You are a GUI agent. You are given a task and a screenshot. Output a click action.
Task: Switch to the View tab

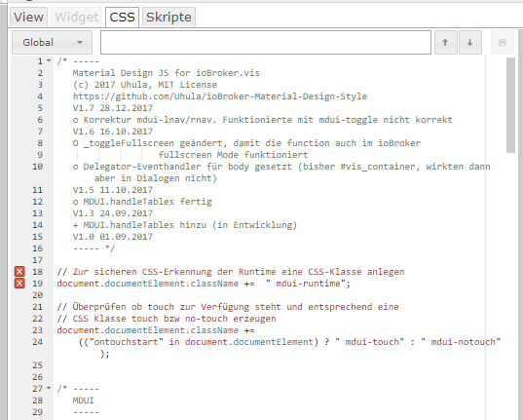point(28,17)
